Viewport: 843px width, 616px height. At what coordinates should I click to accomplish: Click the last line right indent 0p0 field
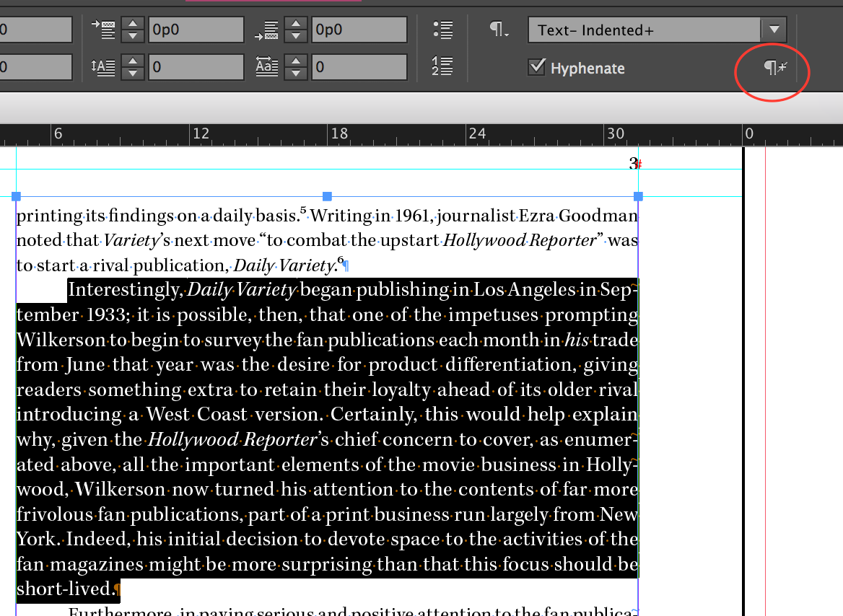(359, 30)
